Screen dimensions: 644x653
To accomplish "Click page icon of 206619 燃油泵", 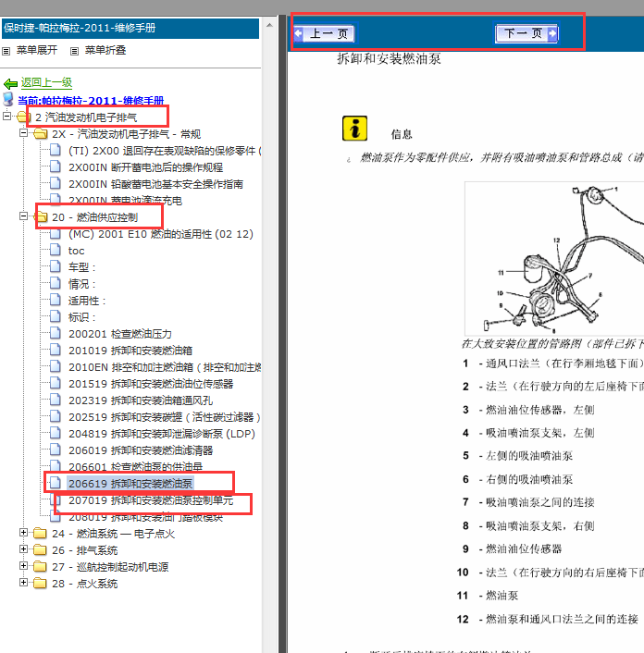I will pyautogui.click(x=55, y=483).
